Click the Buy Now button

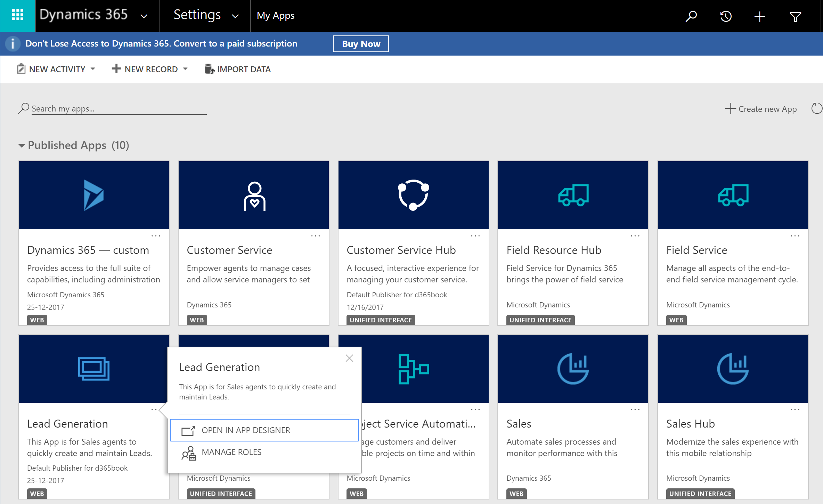tap(361, 44)
